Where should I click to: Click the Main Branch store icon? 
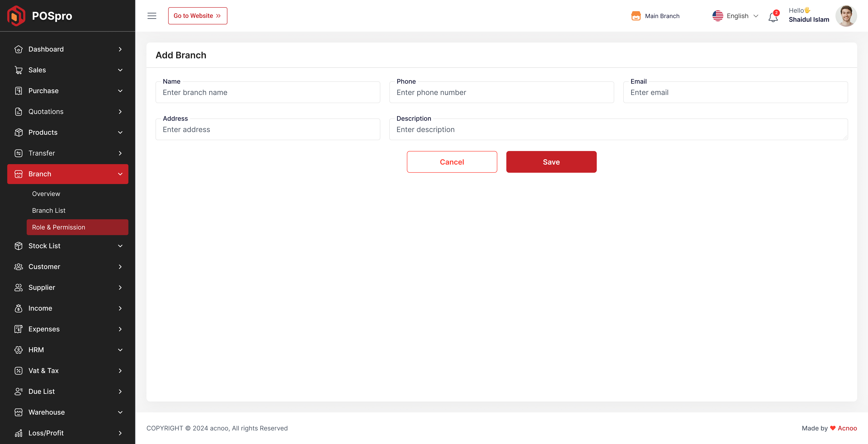636,16
